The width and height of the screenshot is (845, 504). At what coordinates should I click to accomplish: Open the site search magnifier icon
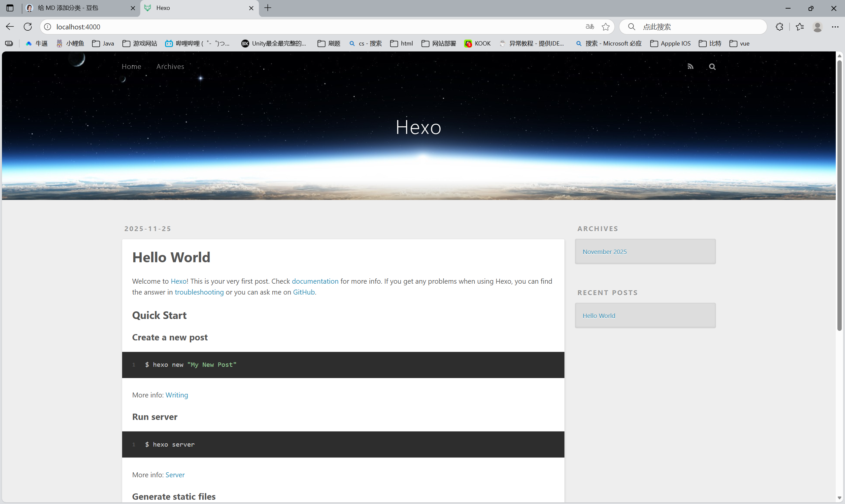point(712,67)
